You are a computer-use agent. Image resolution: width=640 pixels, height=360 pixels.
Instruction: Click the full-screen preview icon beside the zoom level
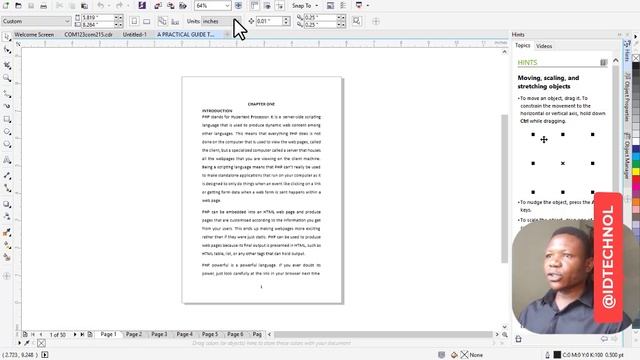tap(238, 6)
